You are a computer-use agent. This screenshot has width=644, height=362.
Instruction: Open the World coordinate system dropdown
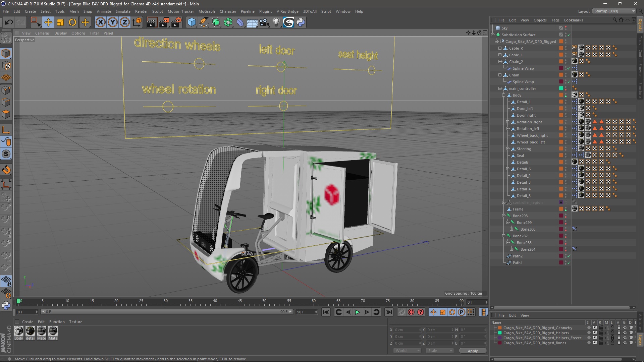pos(407,351)
